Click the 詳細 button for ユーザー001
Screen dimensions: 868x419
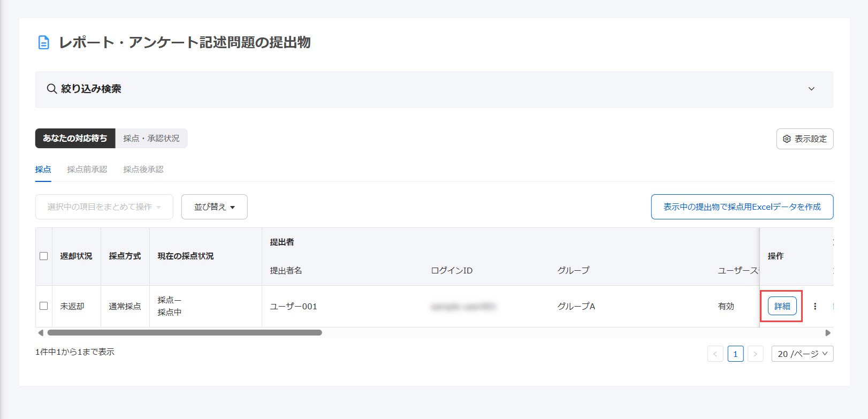[782, 306]
